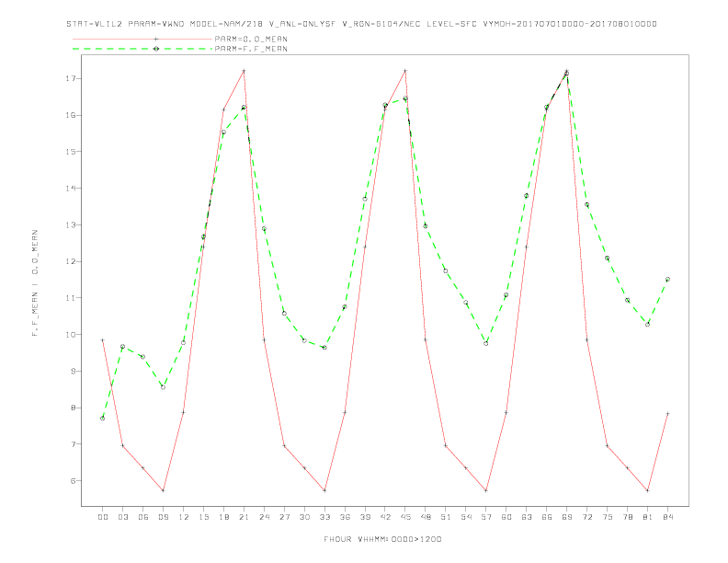Screen dimensions: 728x563
Task: Click y-axis tick label 17
Action: click(70, 78)
